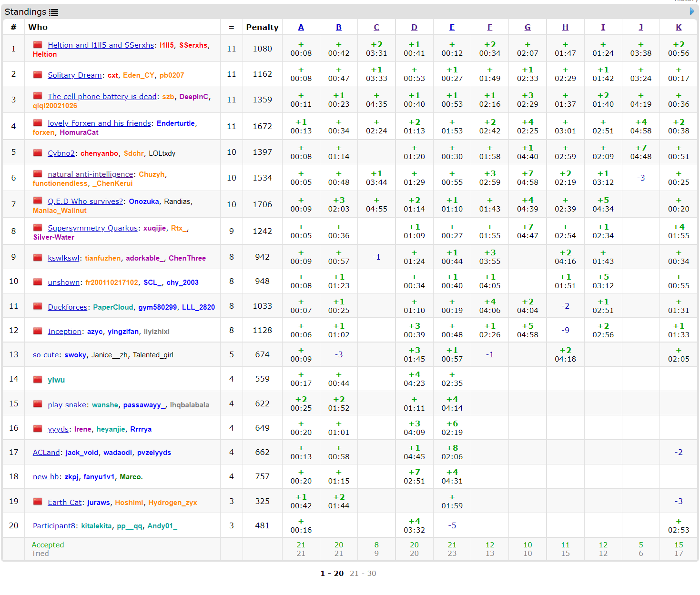Click the flag beside Cybno2 team
This screenshot has width=700, height=595.
(x=38, y=153)
